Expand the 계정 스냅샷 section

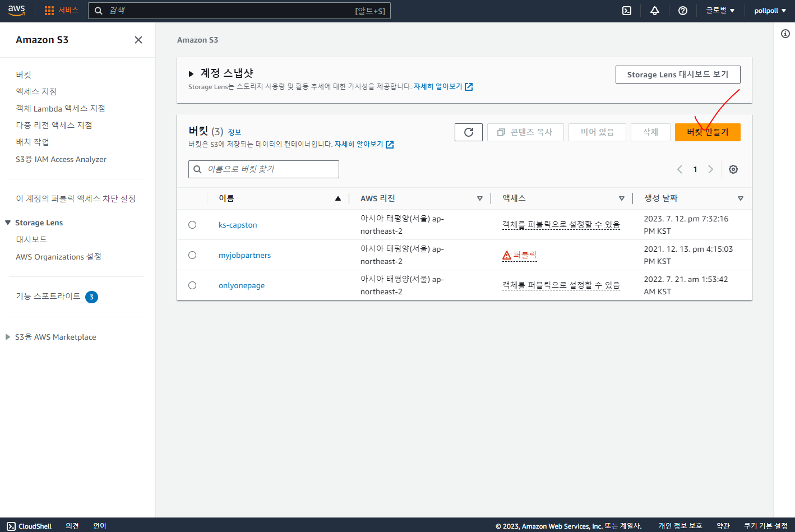pos(191,73)
